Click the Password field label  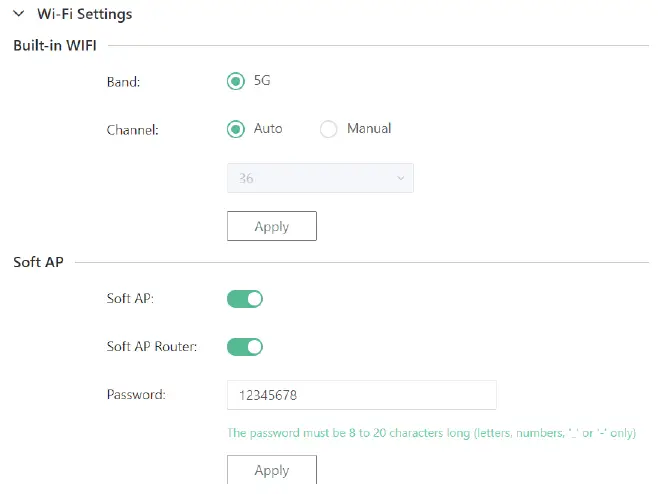135,395
